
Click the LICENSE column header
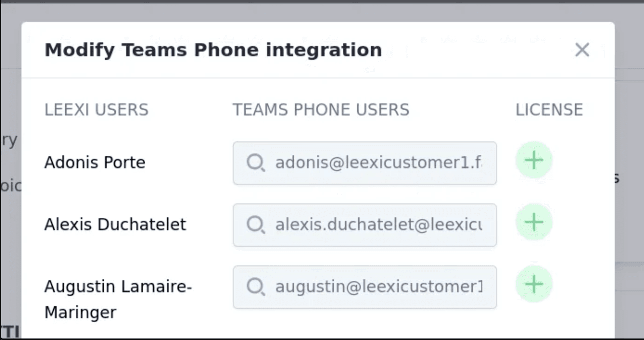549,110
